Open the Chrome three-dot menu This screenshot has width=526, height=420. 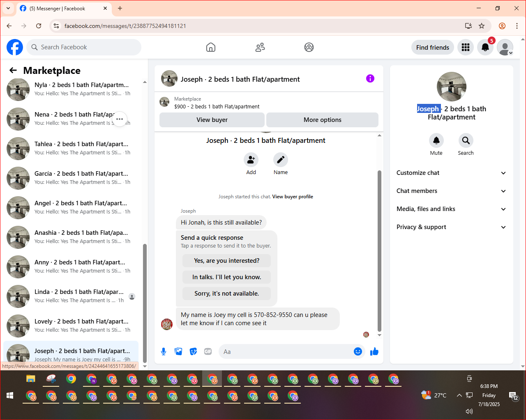(x=517, y=26)
